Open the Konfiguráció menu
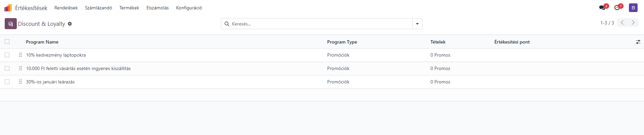Viewport: 644px width, 135px height. point(189,8)
